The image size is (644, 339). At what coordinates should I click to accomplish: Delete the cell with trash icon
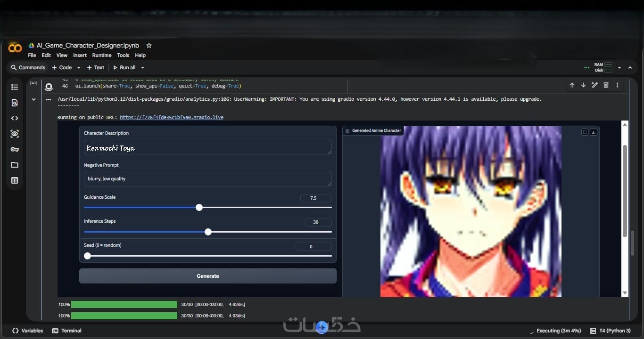coord(606,85)
